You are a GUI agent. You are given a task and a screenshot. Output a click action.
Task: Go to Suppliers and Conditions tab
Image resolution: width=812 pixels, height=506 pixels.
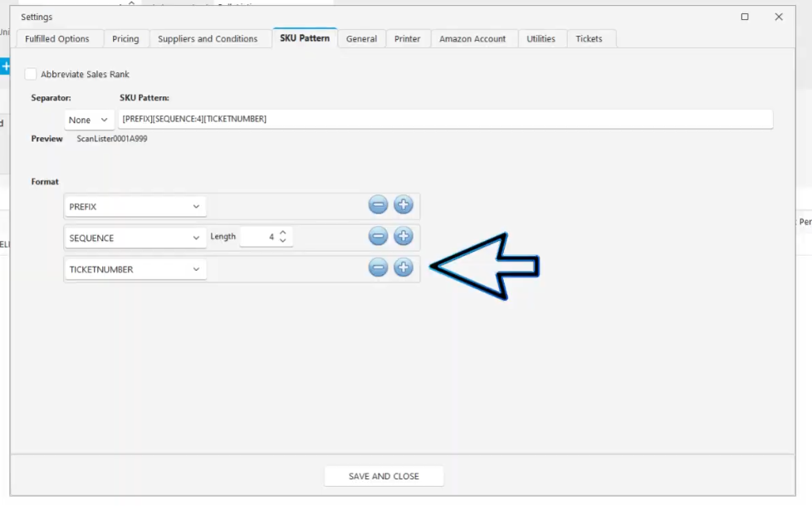click(x=208, y=39)
